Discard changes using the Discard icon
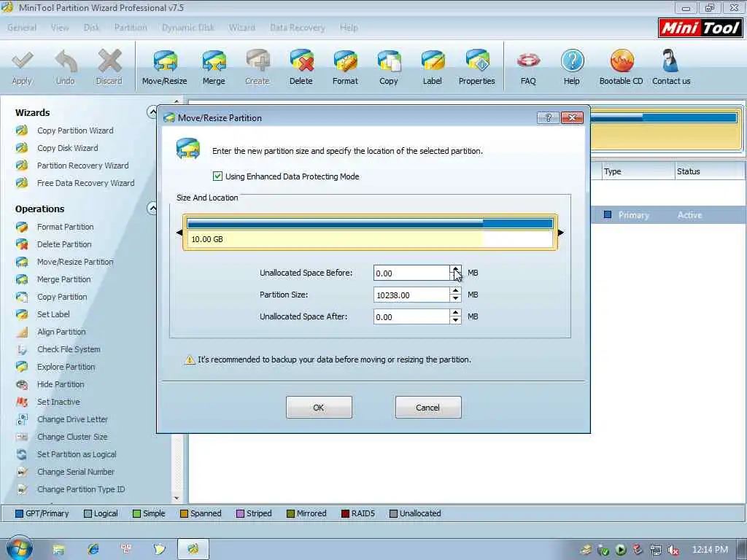Image resolution: width=747 pixels, height=560 pixels. point(109,68)
